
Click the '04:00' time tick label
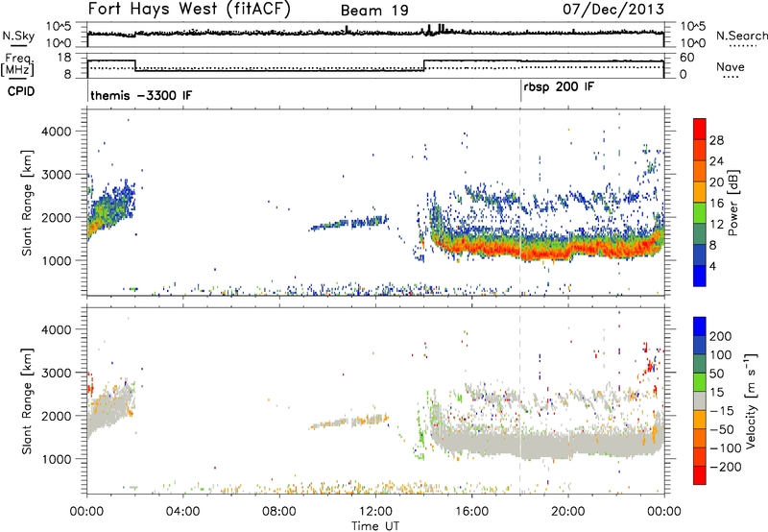tap(182, 512)
